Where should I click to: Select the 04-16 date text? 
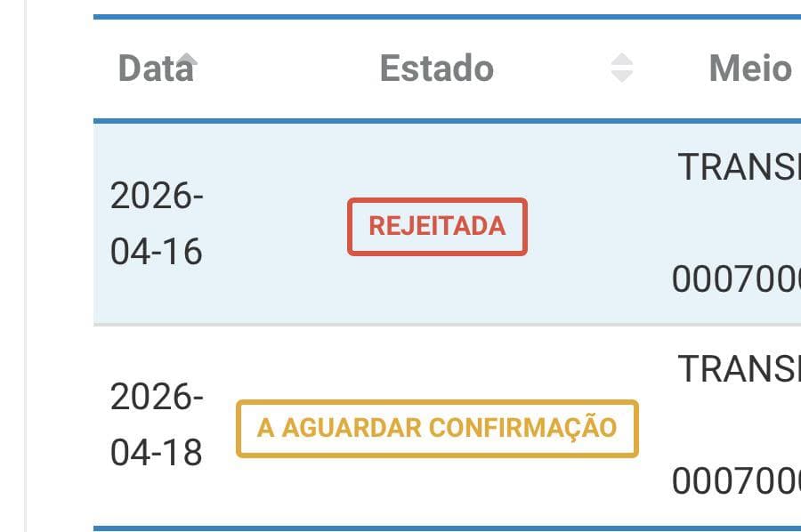pyautogui.click(x=157, y=252)
